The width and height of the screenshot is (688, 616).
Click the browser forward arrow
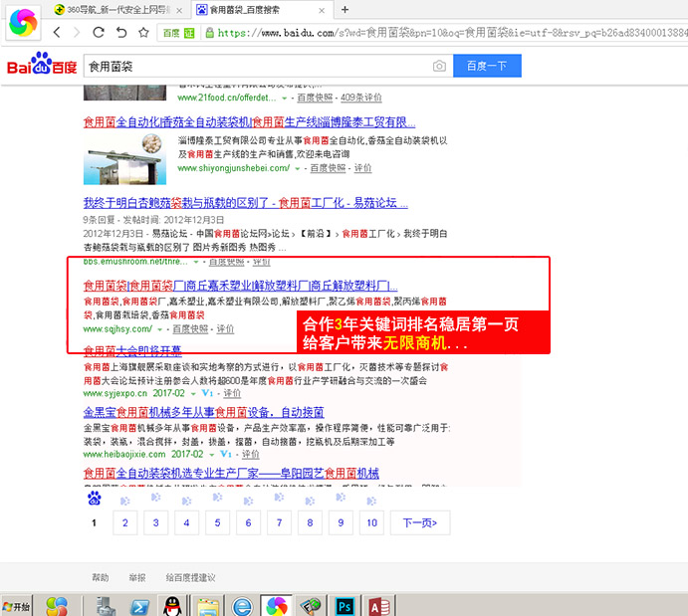tap(77, 33)
